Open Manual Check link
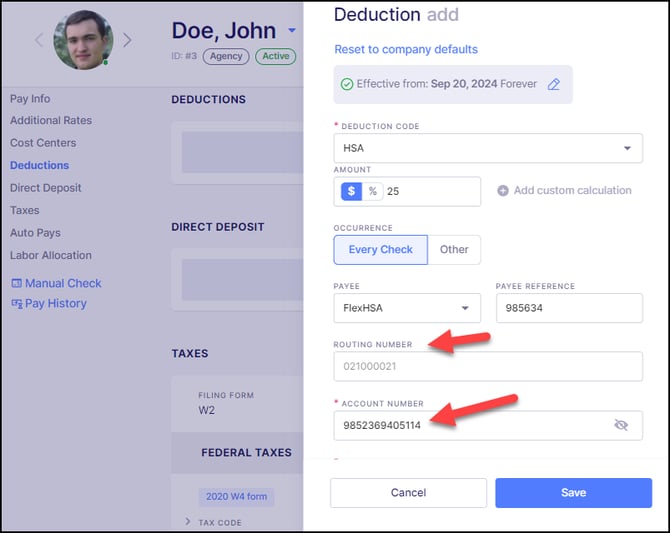Viewport: 670px width, 533px height. pos(63,283)
